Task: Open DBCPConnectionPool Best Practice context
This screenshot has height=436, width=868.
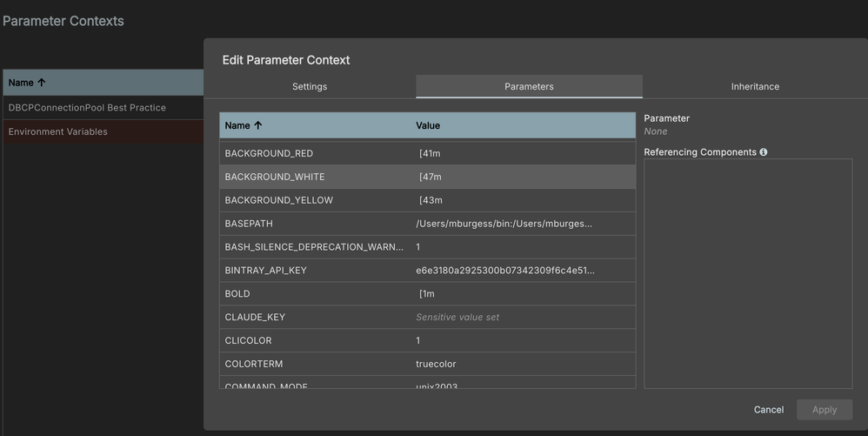Action: coord(87,108)
